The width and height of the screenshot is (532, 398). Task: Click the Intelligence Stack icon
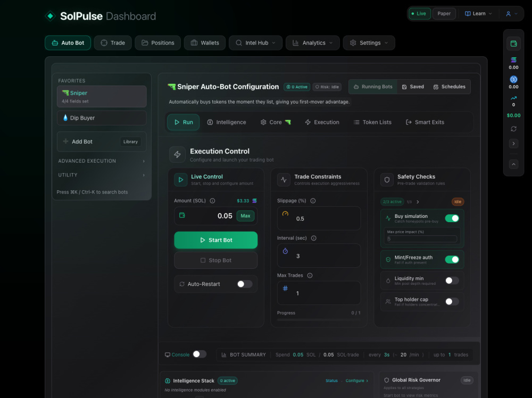click(x=167, y=380)
